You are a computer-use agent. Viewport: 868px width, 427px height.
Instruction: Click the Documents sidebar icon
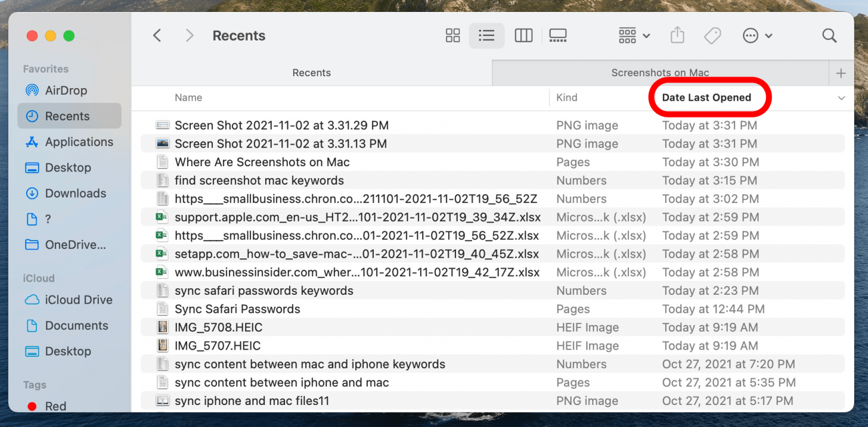point(32,325)
